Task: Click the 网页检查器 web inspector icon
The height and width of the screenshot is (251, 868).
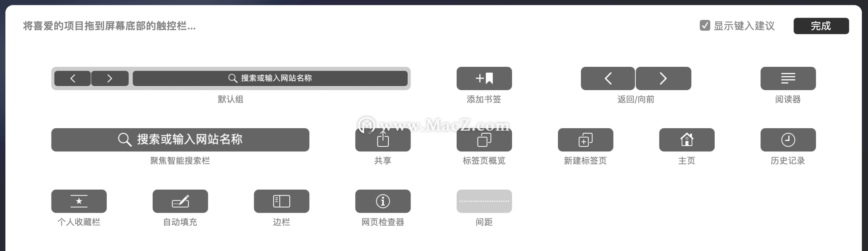Action: point(383,201)
